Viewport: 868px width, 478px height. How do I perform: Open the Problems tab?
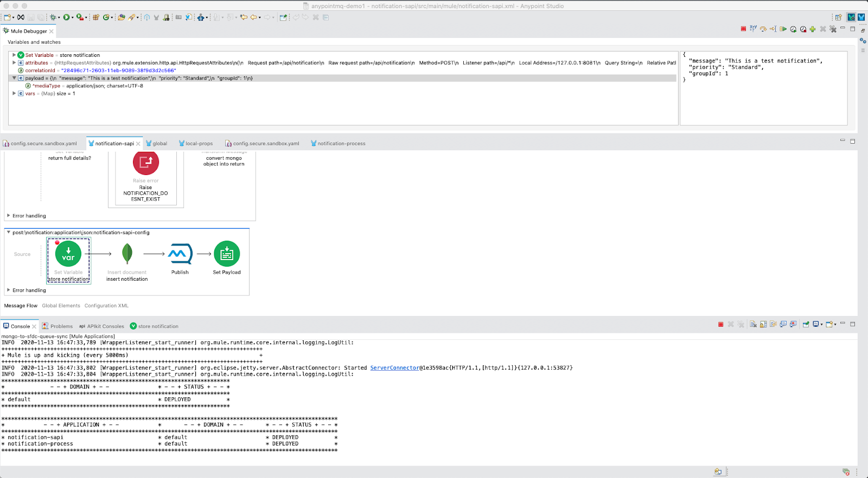tap(61, 326)
